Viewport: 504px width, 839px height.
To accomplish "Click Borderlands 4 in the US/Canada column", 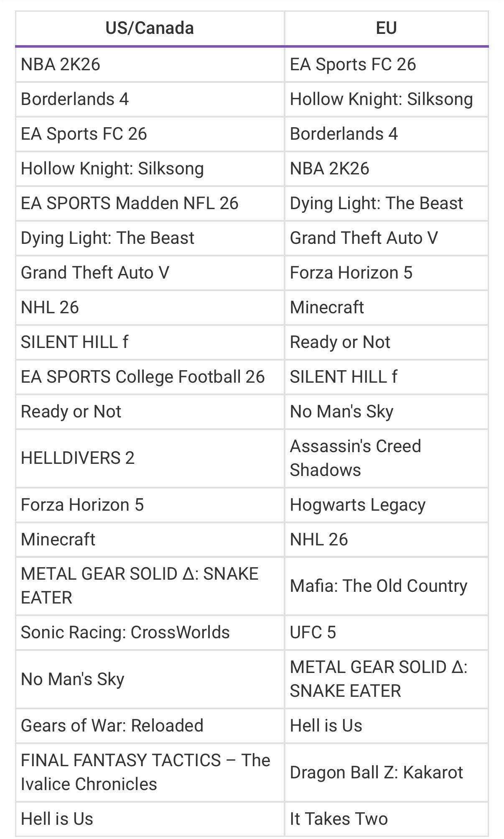I will pyautogui.click(x=75, y=99).
